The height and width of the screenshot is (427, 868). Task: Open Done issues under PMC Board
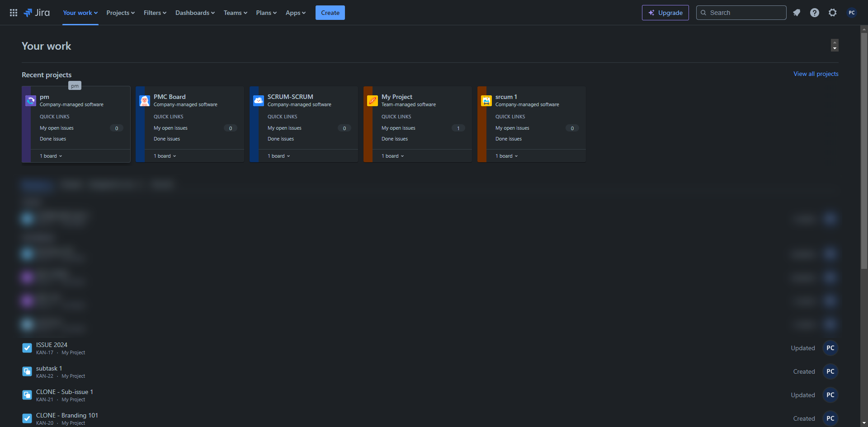click(x=167, y=139)
